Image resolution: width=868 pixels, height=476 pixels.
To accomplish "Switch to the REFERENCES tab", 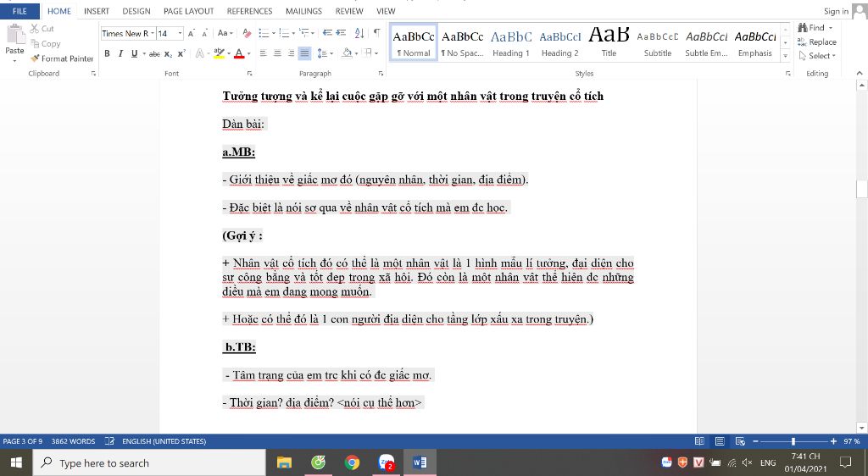I will point(250,11).
